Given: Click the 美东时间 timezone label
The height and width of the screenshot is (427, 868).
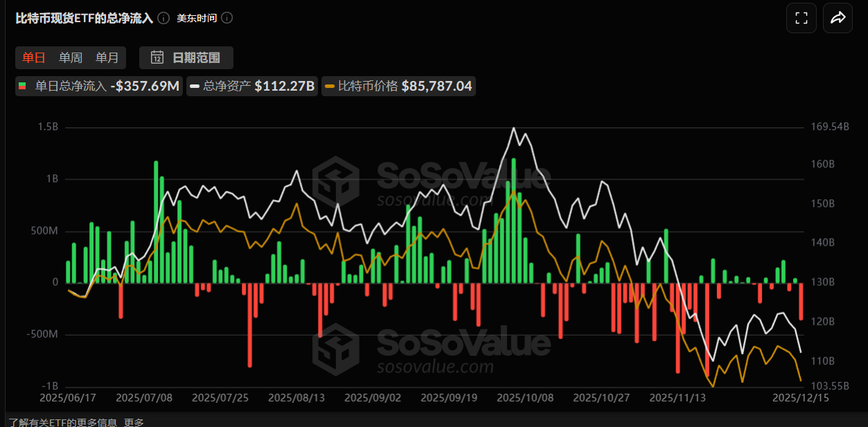Looking at the screenshot, I should tap(196, 18).
